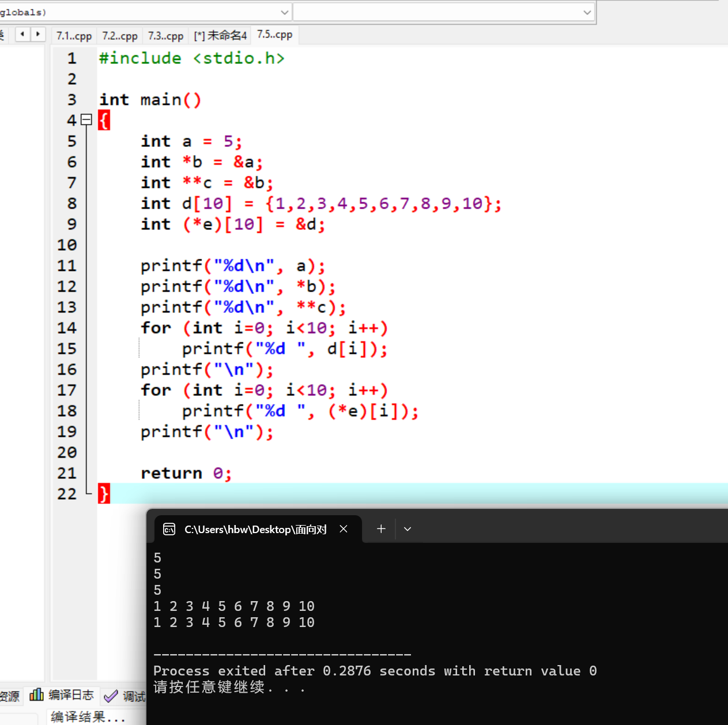Viewport: 728px width, 725px height.
Task: Click 'int **c = &b;' code line
Action: 207,183
